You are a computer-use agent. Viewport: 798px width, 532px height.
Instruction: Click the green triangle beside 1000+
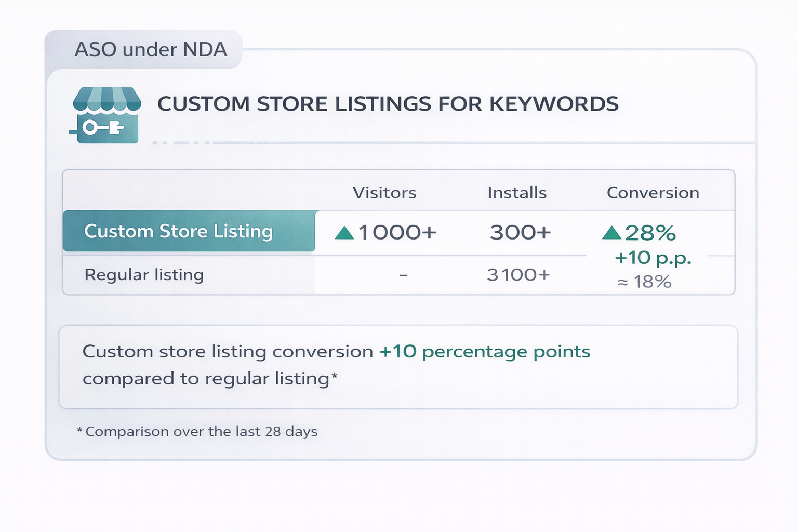344,233
